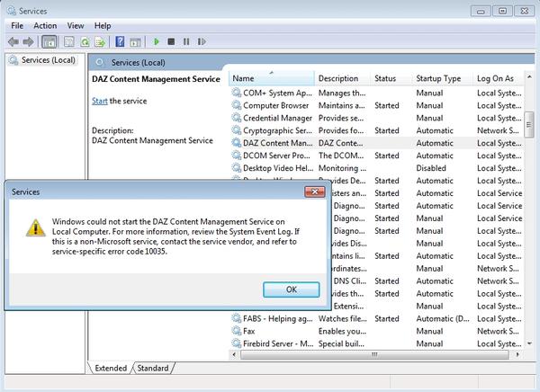Image resolution: width=540 pixels, height=392 pixels.
Task: Click the horizontal scrollbar right arrow
Action: (x=517, y=354)
